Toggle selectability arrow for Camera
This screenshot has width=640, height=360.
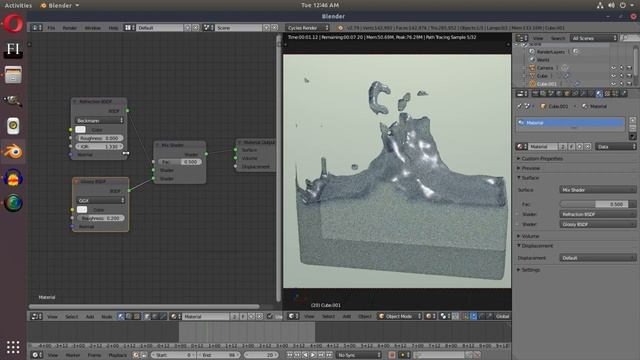(x=621, y=68)
